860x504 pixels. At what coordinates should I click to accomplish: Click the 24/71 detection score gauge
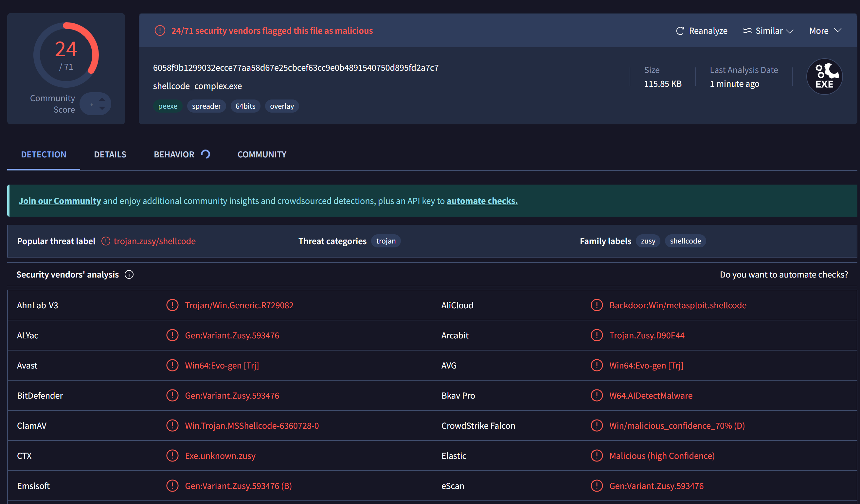[x=66, y=55]
